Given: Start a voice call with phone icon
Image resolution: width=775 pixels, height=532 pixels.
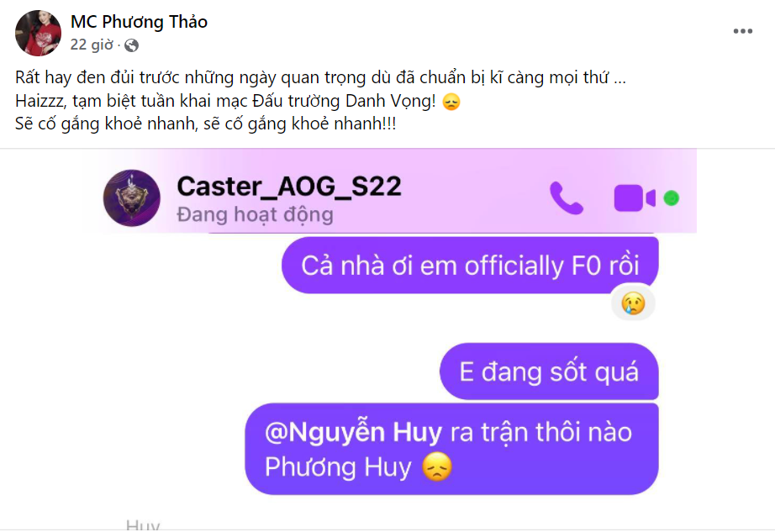Looking at the screenshot, I should point(567,198).
